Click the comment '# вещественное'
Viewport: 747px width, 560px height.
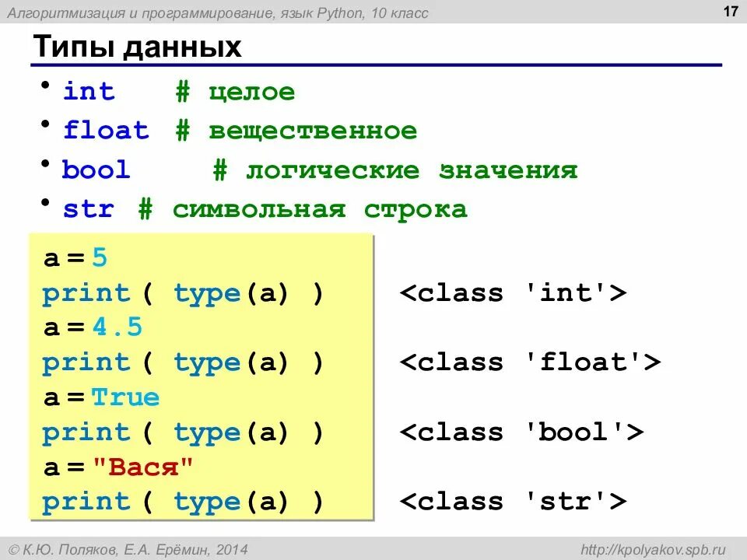pos(296,131)
